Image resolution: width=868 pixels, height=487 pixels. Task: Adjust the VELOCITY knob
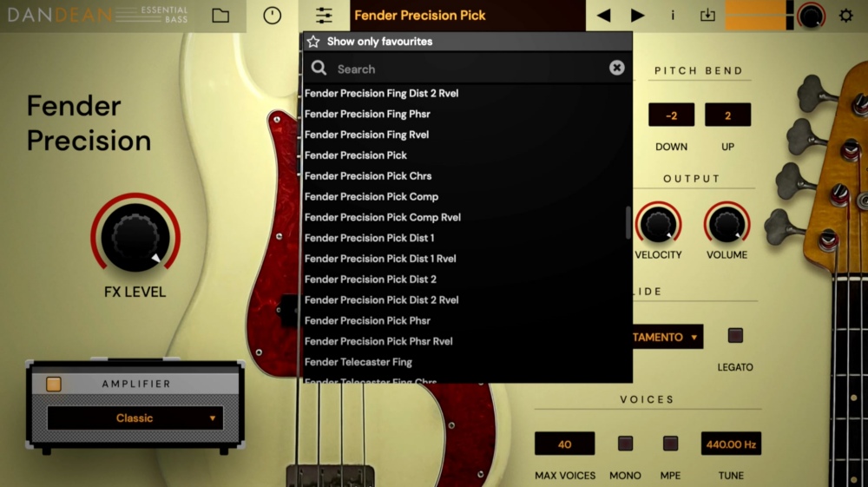tap(658, 224)
